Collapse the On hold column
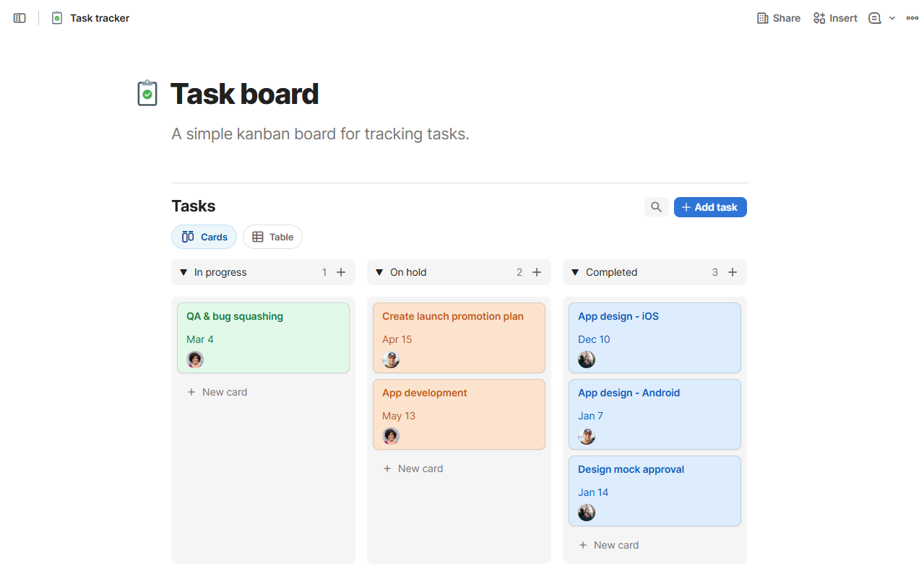The height and width of the screenshot is (584, 924). click(379, 272)
